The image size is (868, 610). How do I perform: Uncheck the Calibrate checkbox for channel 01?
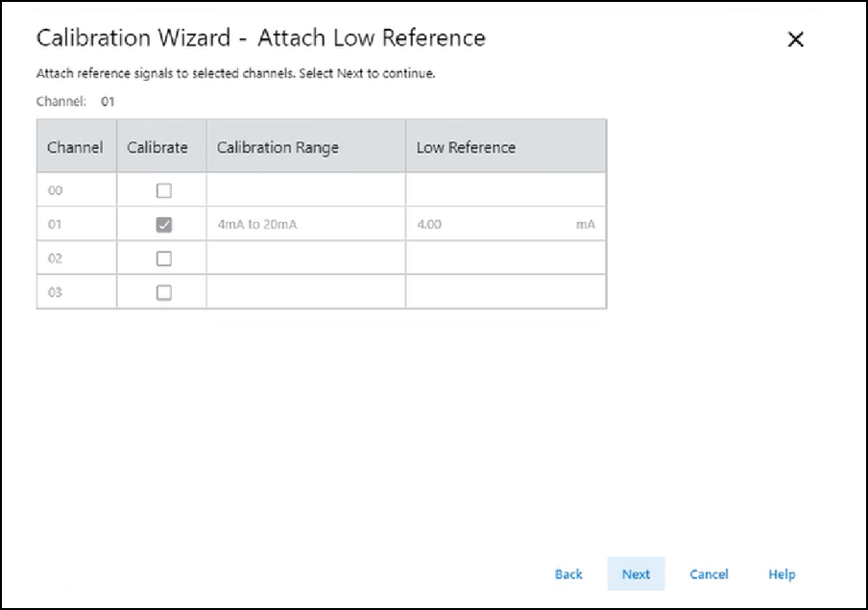(x=163, y=225)
